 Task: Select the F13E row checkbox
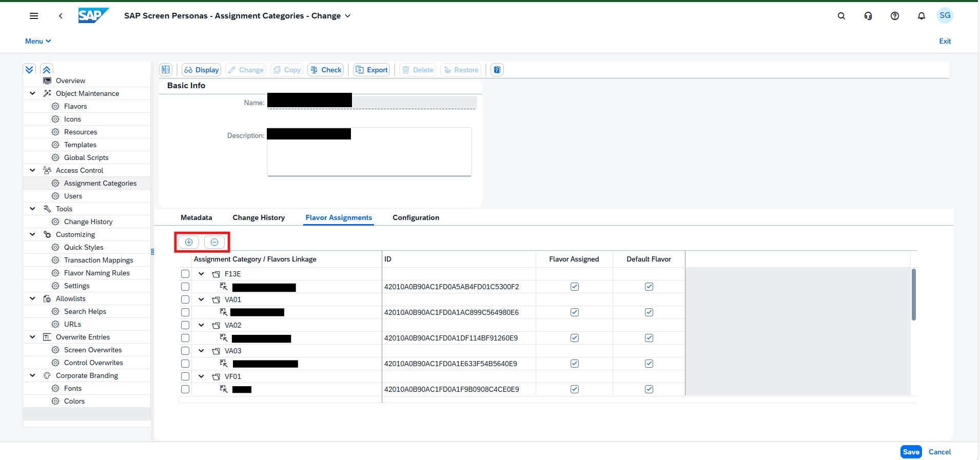point(185,274)
